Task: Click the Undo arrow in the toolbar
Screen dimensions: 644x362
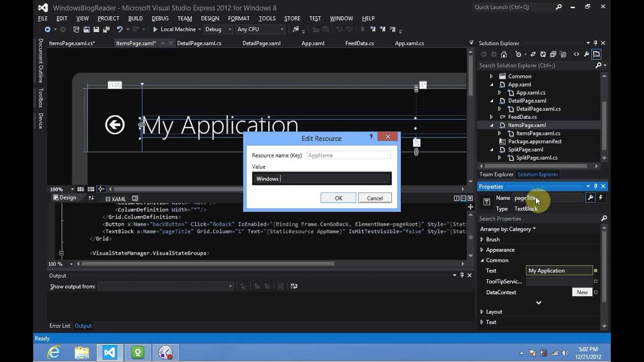Action: pyautogui.click(x=120, y=29)
